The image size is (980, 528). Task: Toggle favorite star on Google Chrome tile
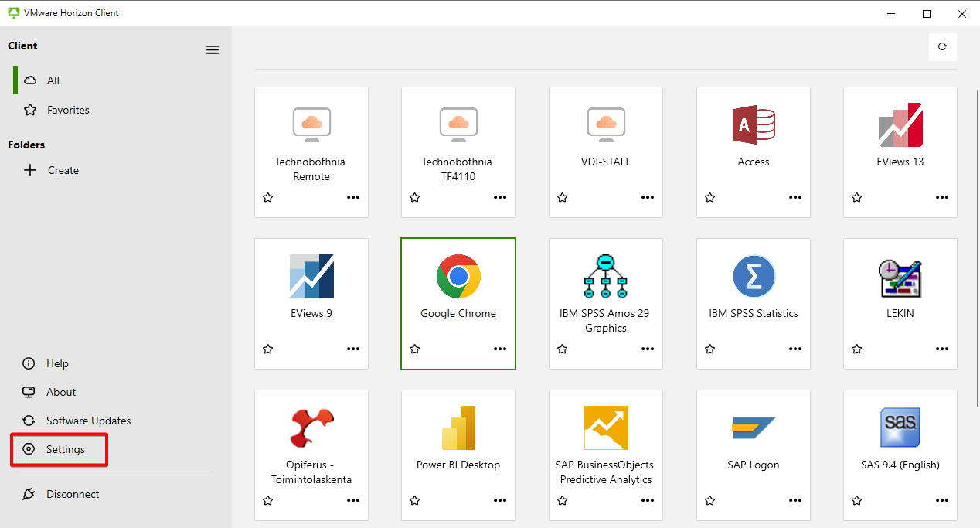(x=415, y=349)
